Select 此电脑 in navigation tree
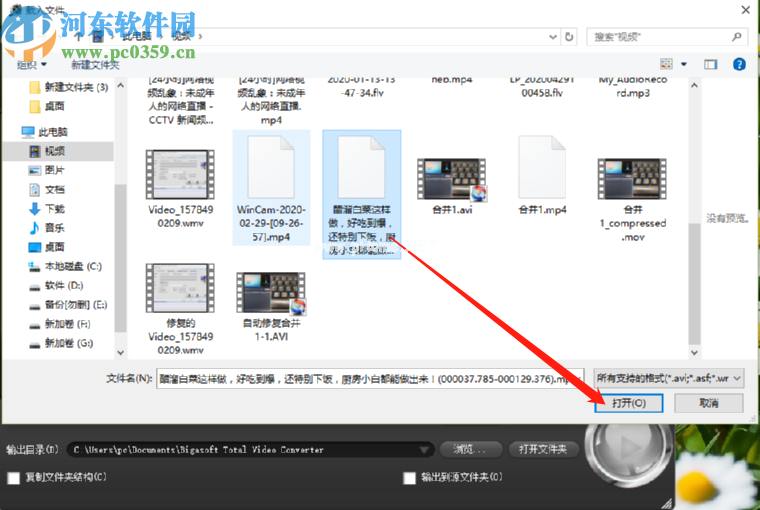The image size is (760, 510). (x=45, y=132)
